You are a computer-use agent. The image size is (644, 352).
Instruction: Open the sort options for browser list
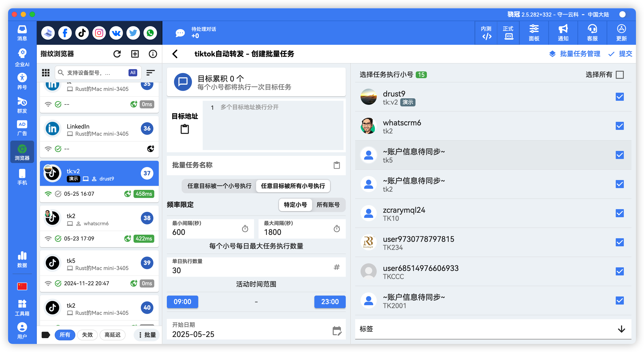pyautogui.click(x=150, y=73)
